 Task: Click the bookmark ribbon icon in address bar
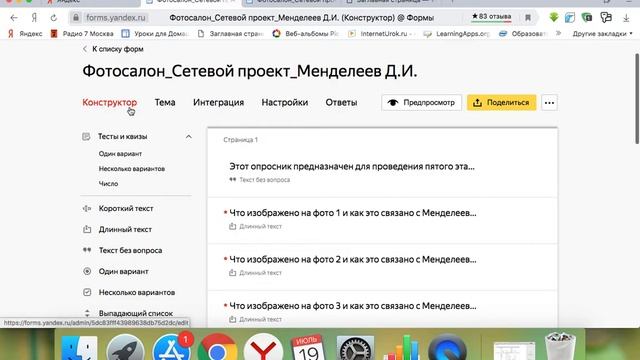tap(528, 18)
